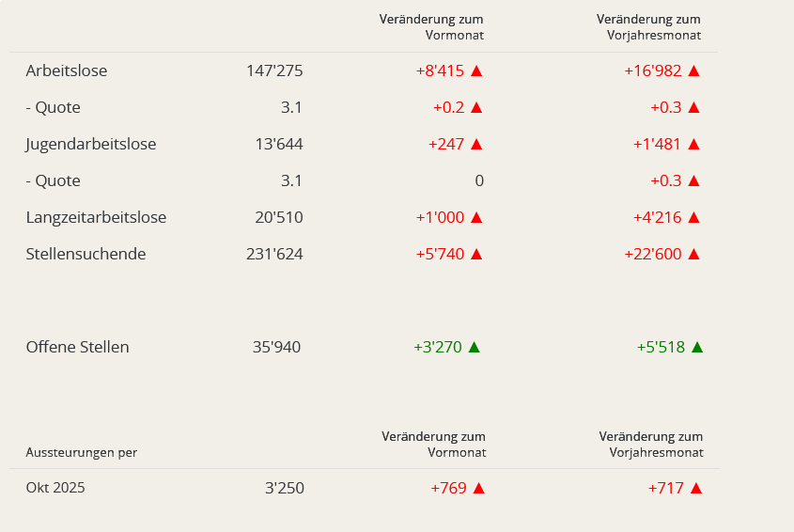The width and height of the screenshot is (794, 532).
Task: Select the green triangle beside +3'270
Action: click(475, 347)
